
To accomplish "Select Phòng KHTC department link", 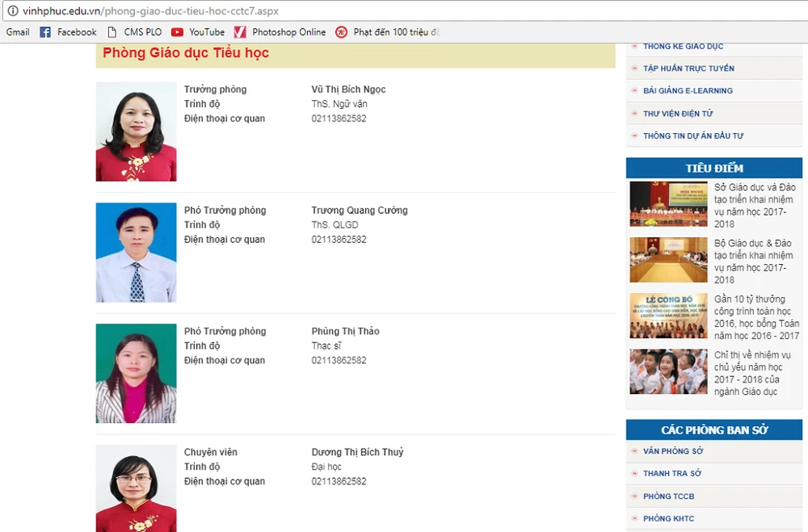I will 668,519.
